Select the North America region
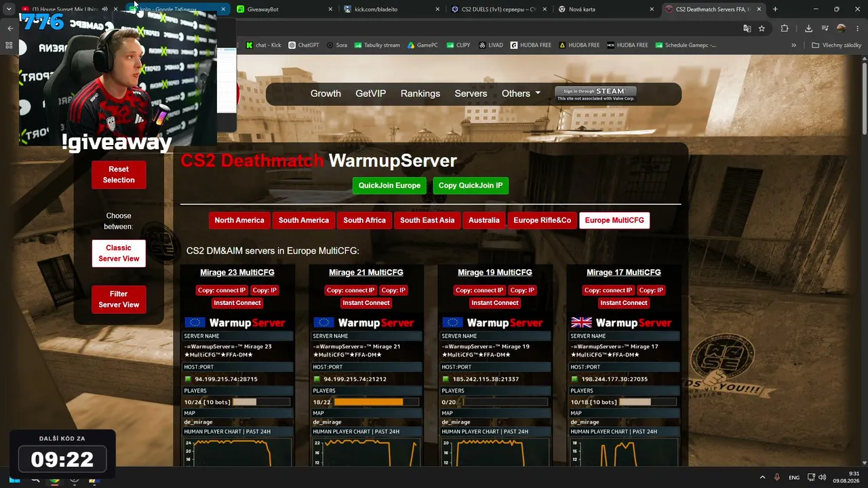Screen dimensions: 868x488 point(239,220)
